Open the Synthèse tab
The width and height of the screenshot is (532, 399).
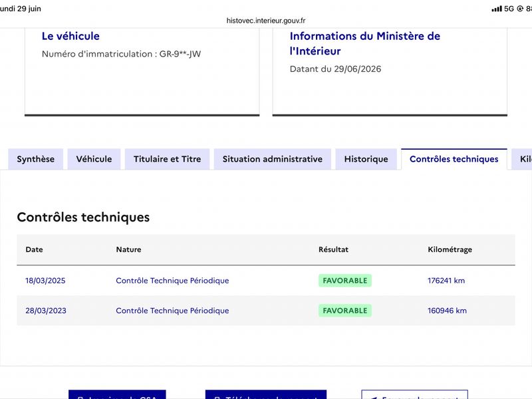36,159
